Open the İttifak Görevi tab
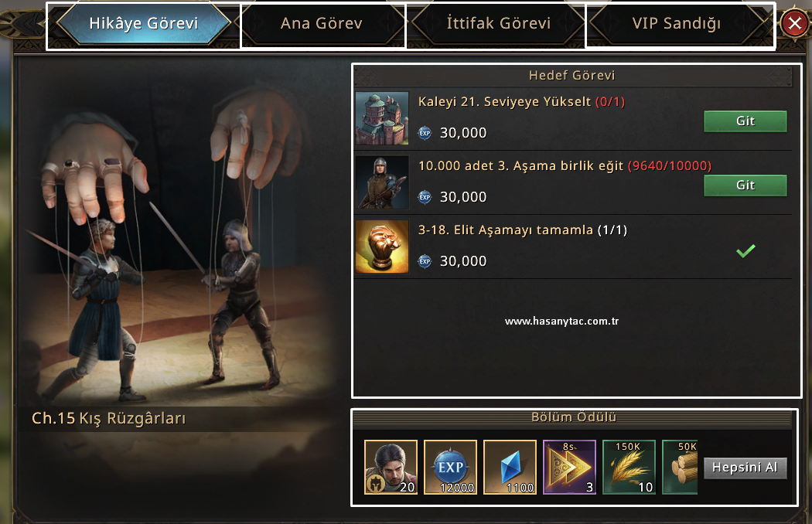 [x=498, y=23]
